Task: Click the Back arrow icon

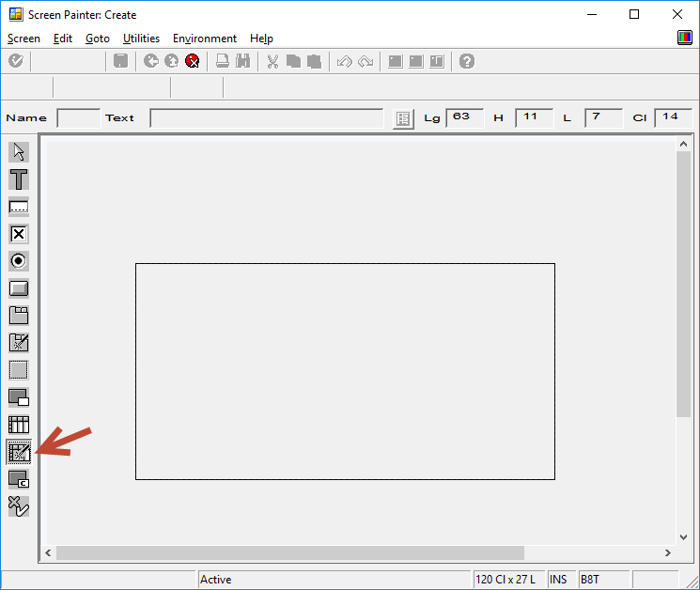Action: (151, 61)
